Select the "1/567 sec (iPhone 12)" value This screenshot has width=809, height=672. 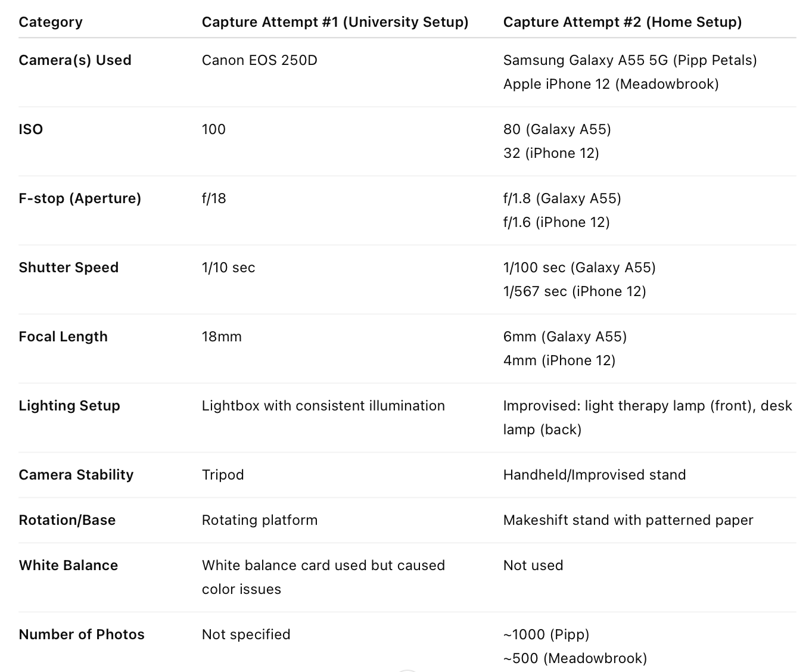[x=574, y=291]
